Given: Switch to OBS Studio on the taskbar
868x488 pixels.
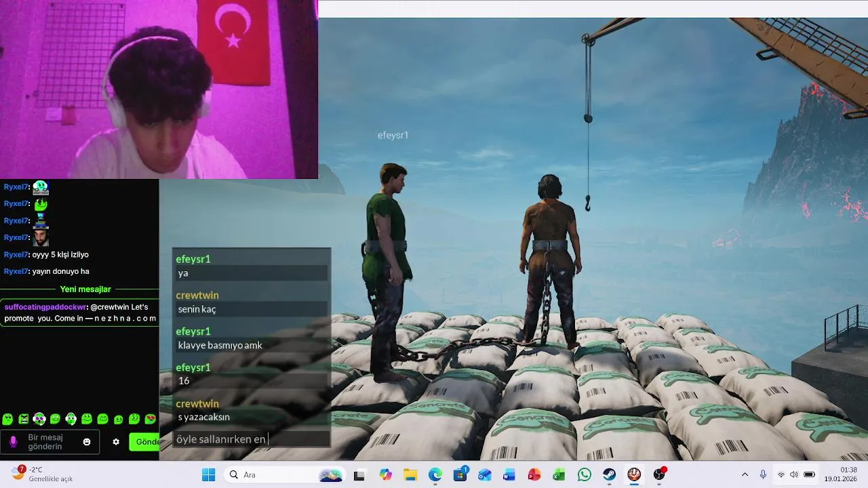Looking at the screenshot, I should [x=659, y=474].
